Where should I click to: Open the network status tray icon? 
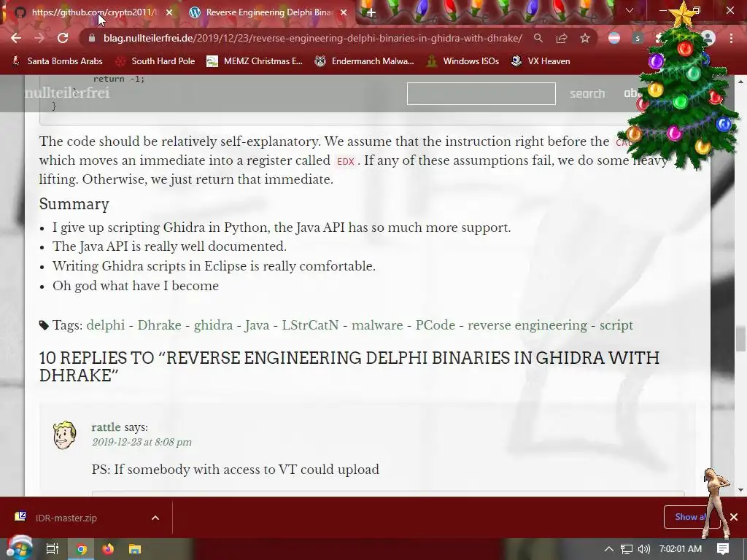[x=627, y=549]
